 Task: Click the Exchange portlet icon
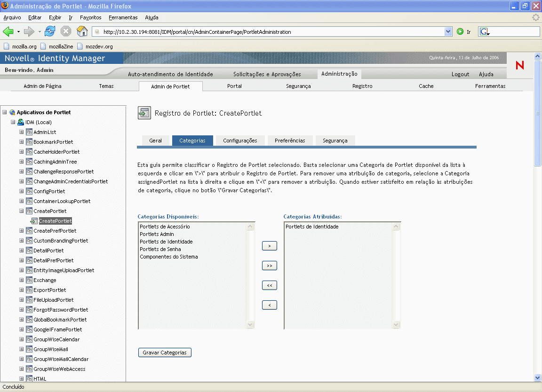(29, 280)
